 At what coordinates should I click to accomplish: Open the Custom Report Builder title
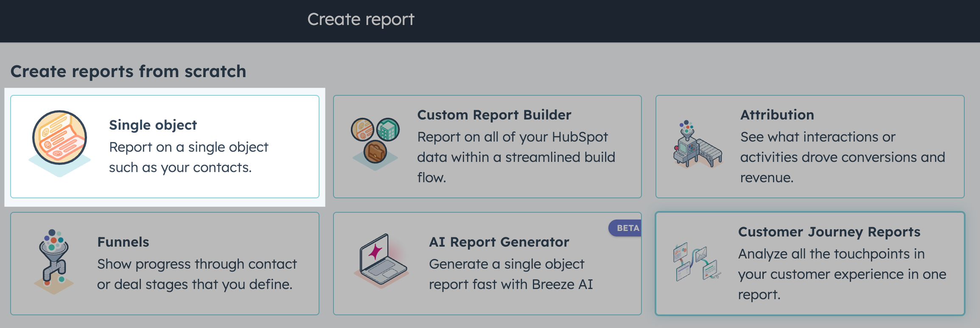(494, 115)
